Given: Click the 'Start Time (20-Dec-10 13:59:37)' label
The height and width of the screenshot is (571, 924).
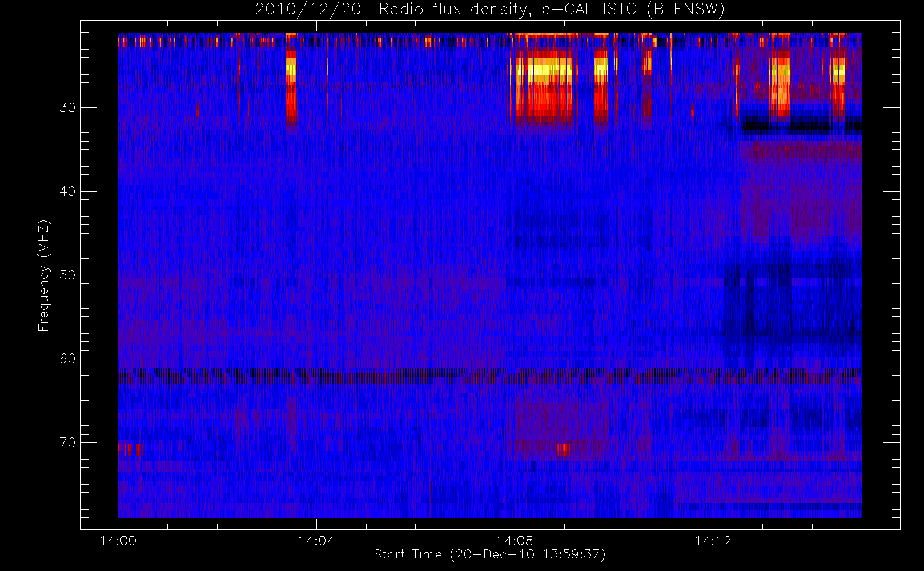Looking at the screenshot, I should 489,554.
